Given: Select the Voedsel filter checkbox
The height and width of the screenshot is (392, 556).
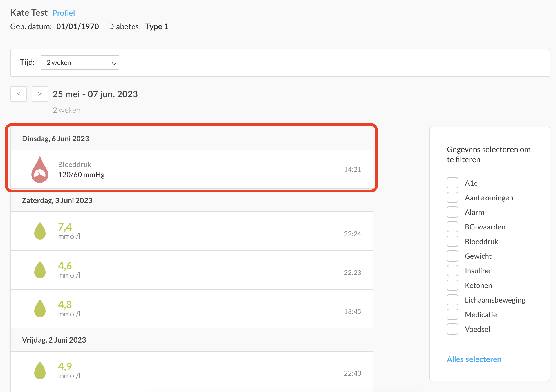Looking at the screenshot, I should 452,329.
